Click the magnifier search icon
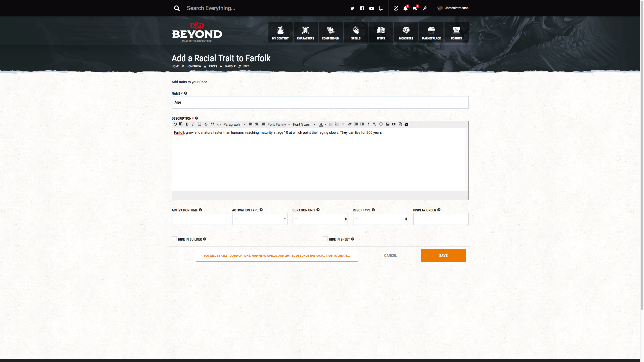The width and height of the screenshot is (644, 362). click(x=177, y=8)
